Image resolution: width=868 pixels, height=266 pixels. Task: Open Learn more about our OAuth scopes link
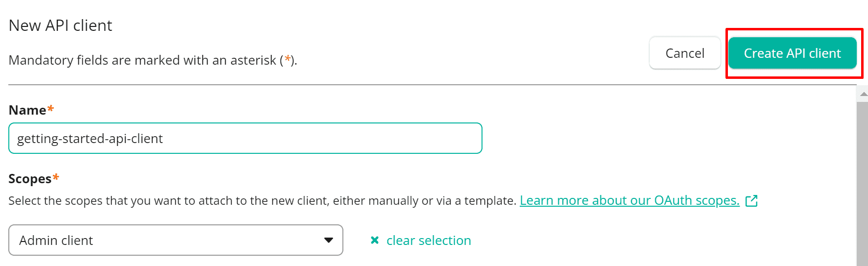click(x=629, y=200)
